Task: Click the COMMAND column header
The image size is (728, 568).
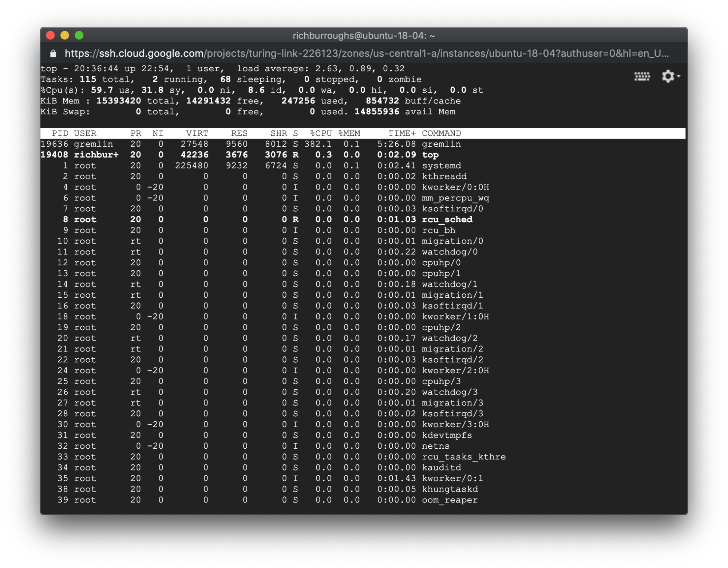Action: (442, 133)
